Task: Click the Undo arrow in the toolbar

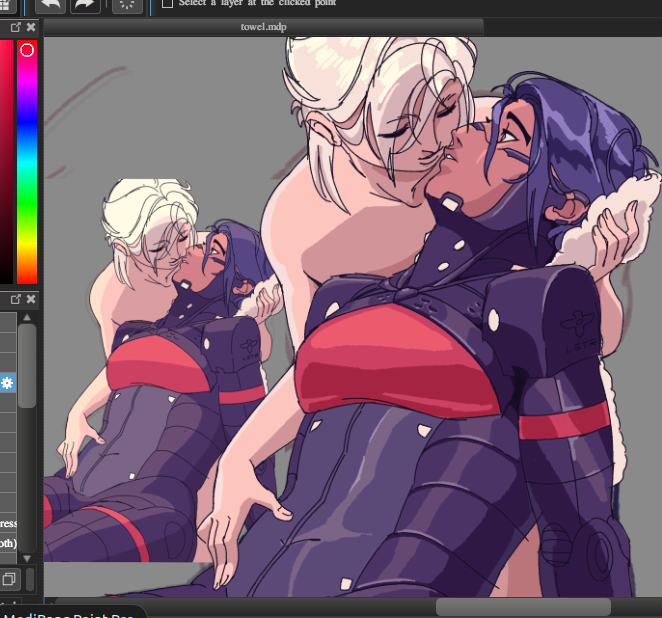Action: (x=50, y=5)
